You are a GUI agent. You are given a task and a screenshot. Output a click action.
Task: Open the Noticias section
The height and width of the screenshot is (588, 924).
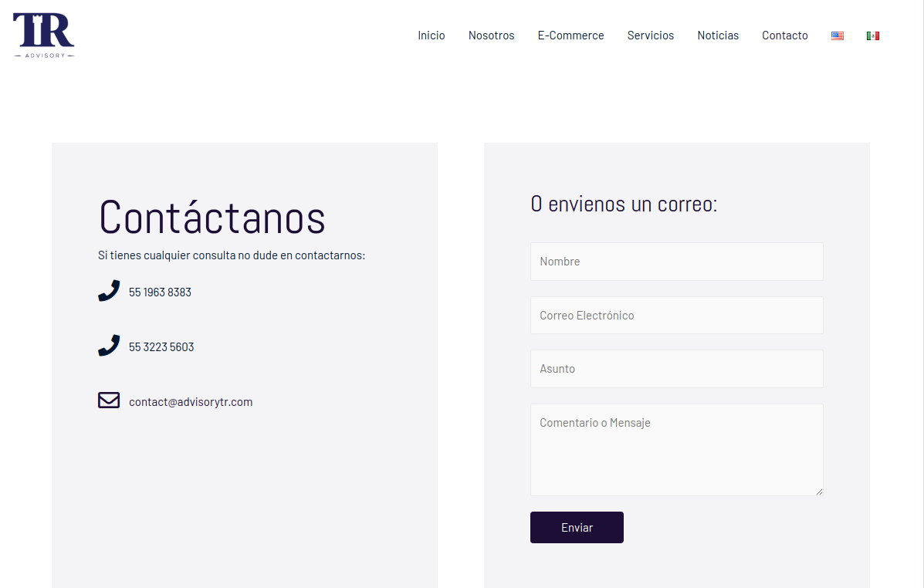(717, 35)
